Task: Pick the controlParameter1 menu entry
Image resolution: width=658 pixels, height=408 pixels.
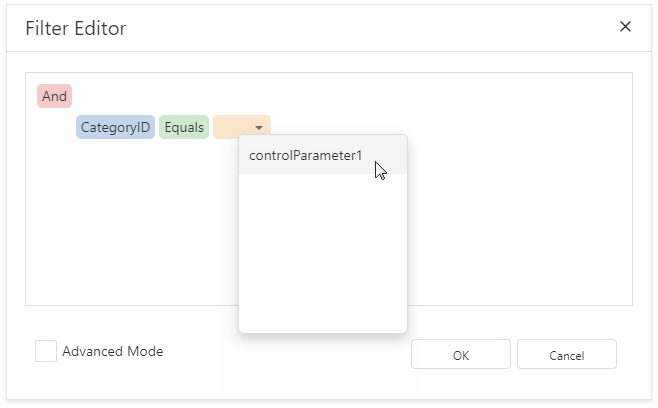Action: click(x=305, y=155)
